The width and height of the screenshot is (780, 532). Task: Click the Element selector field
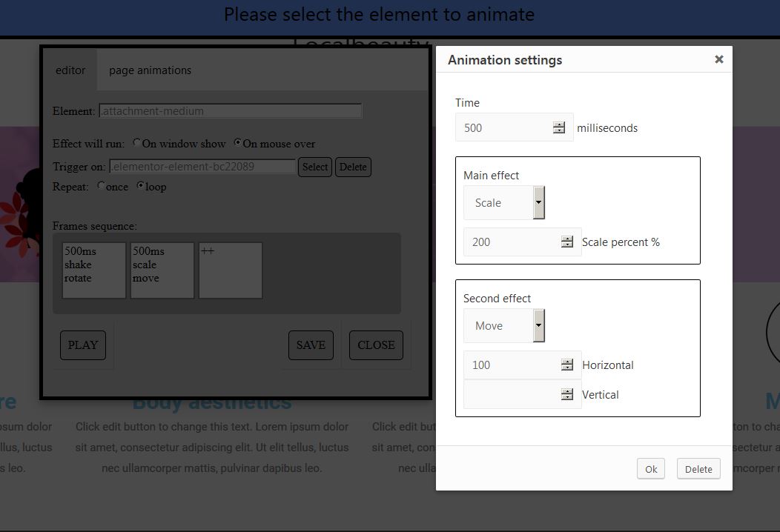pyautogui.click(x=231, y=111)
